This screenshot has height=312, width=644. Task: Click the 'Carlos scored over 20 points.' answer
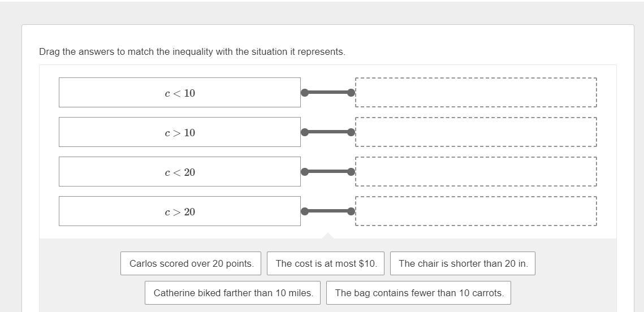click(191, 263)
